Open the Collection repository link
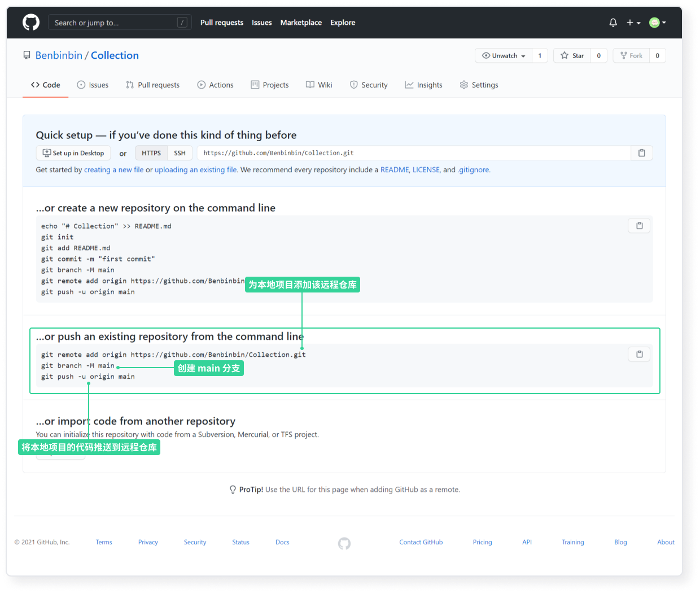This screenshot has width=700, height=594. pos(115,55)
